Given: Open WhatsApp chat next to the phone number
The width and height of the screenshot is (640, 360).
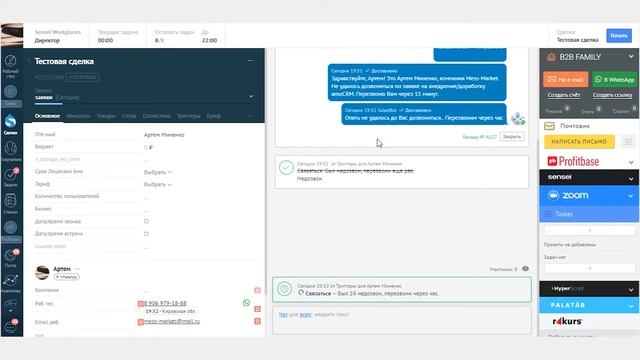Looking at the screenshot, I should 246,302.
